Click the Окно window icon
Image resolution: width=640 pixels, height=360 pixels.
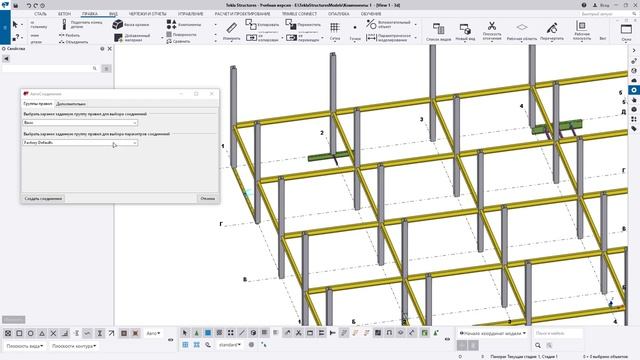[x=626, y=29]
